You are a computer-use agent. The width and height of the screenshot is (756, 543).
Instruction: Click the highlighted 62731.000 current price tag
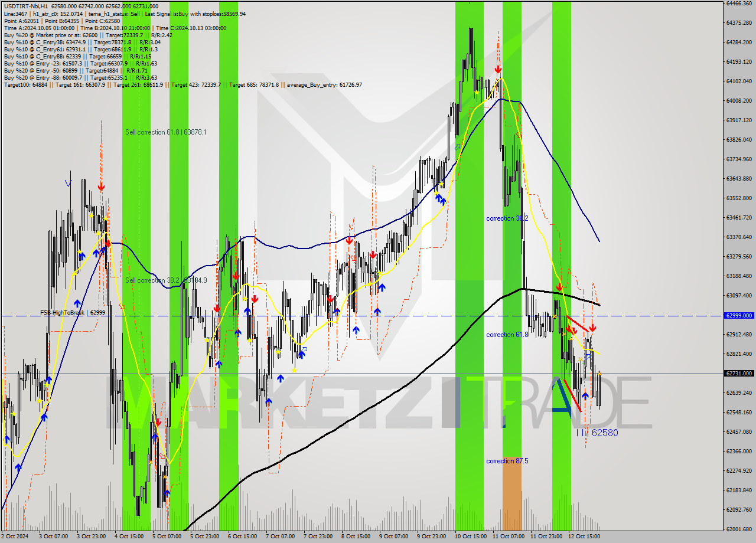click(x=739, y=374)
